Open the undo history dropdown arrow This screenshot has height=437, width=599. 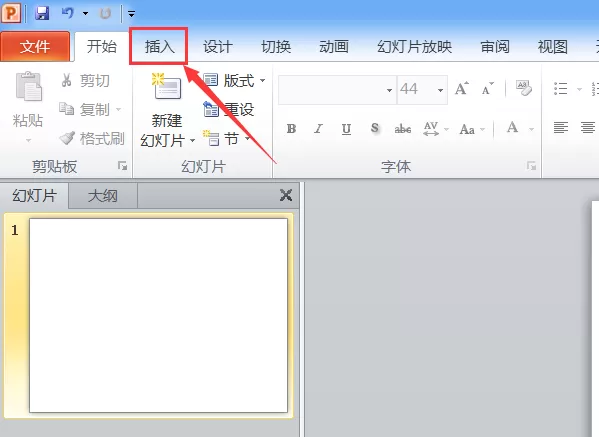pos(86,14)
